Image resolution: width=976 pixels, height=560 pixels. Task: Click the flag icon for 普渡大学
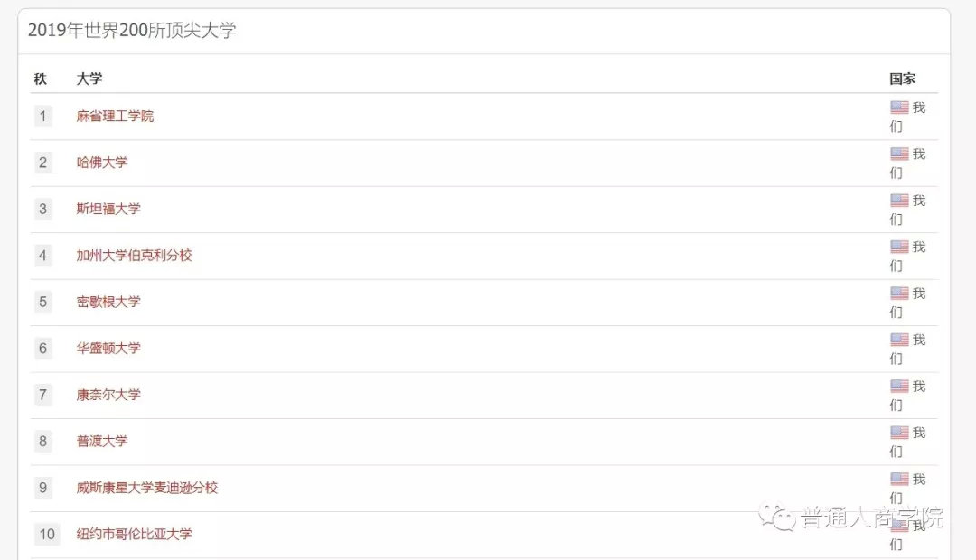click(x=898, y=434)
